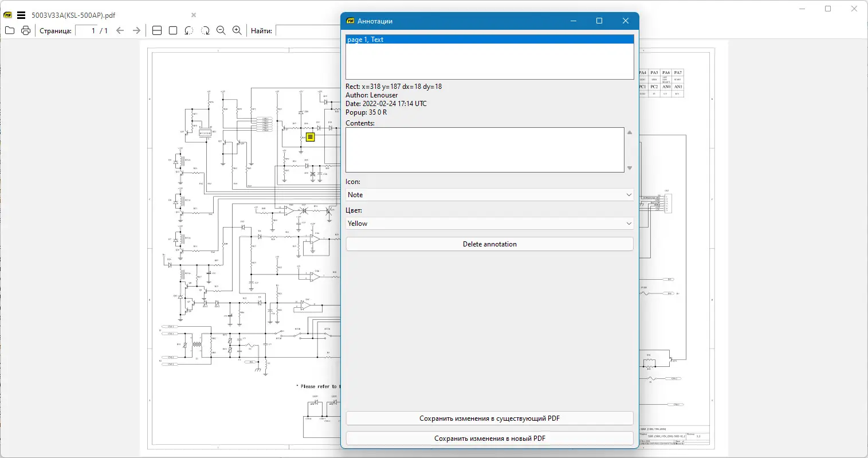Open the Yellow color dropdown
Image resolution: width=868 pixels, height=458 pixels.
click(x=489, y=224)
